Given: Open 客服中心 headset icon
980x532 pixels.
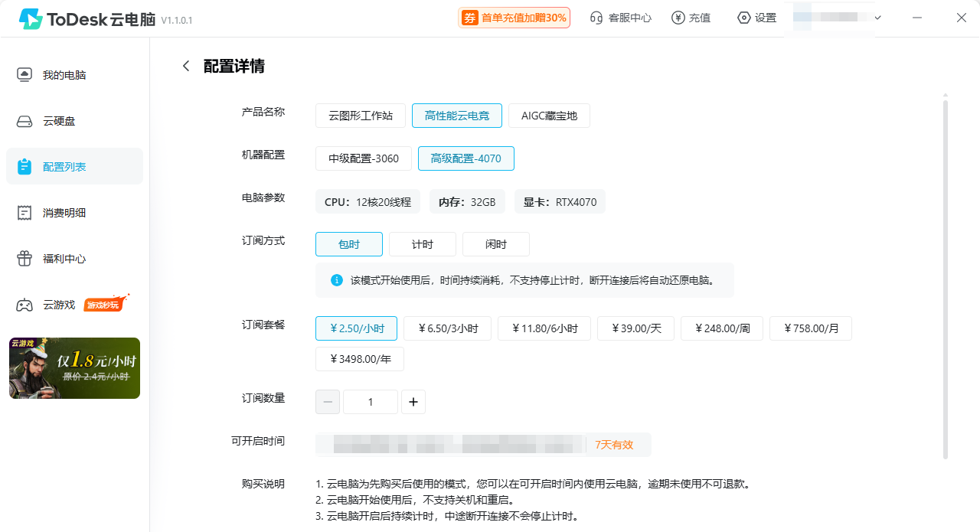Looking at the screenshot, I should [x=596, y=18].
